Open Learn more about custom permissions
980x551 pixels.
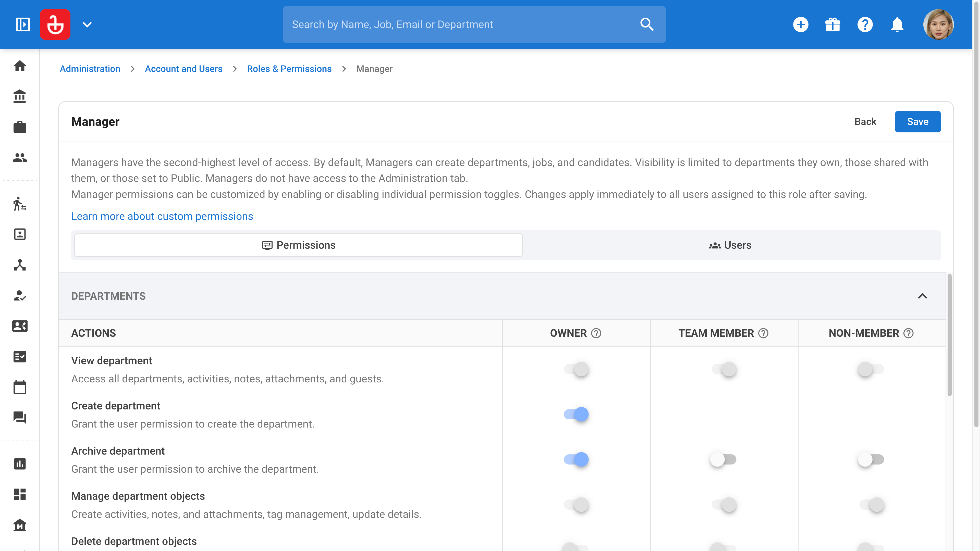click(x=162, y=216)
